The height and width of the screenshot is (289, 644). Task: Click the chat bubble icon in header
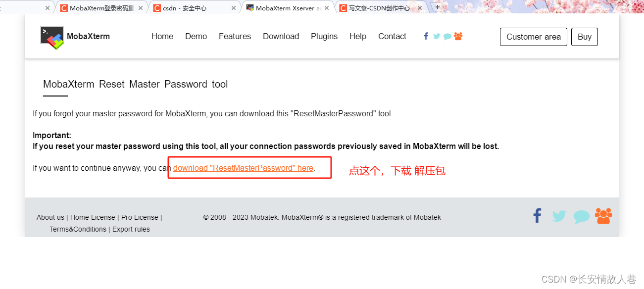[x=447, y=37]
